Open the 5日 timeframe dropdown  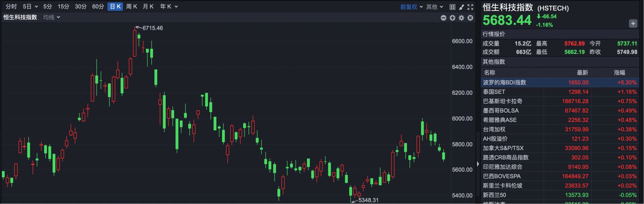coord(30,6)
